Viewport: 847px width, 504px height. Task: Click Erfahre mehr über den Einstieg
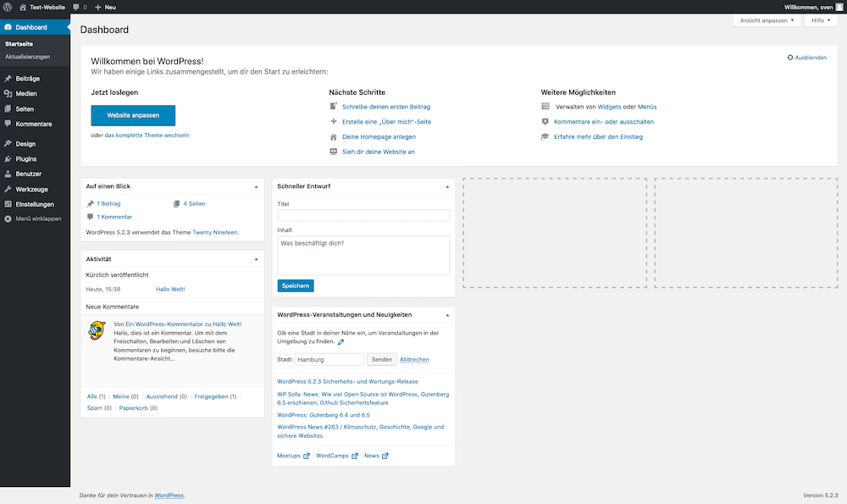coord(598,136)
